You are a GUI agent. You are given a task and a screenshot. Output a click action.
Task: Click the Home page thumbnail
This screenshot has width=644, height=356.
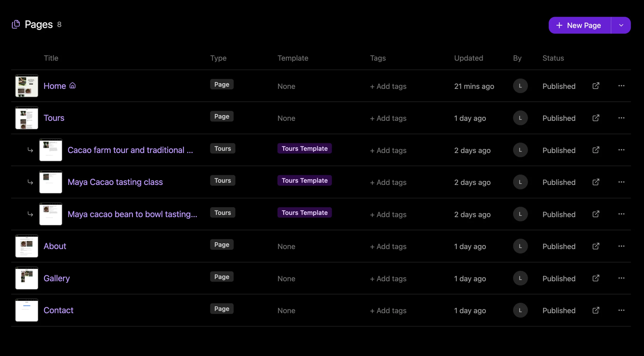click(27, 86)
